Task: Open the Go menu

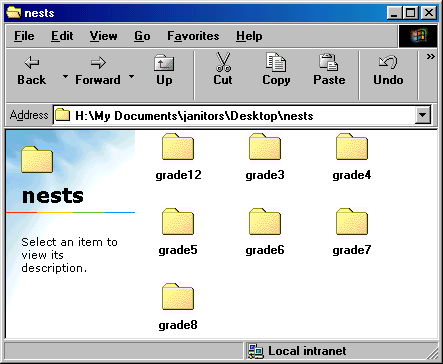Action: pos(142,36)
